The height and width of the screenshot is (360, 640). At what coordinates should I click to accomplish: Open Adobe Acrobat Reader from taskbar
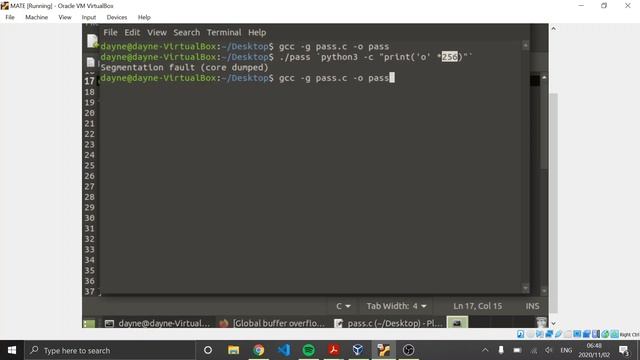click(x=333, y=350)
